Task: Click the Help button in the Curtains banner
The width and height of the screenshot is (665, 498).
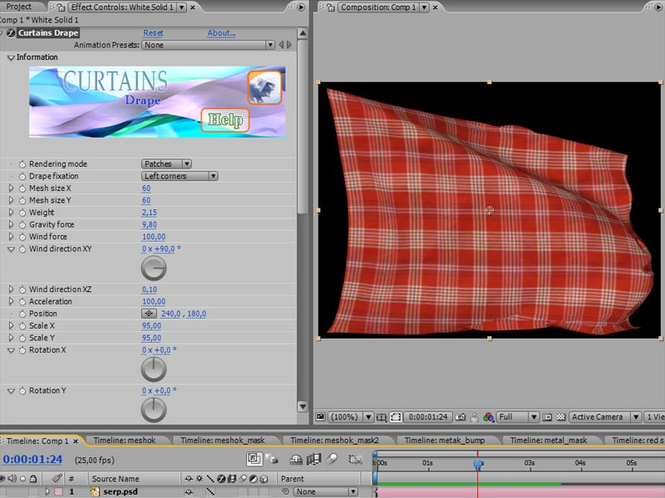Action: tap(225, 120)
